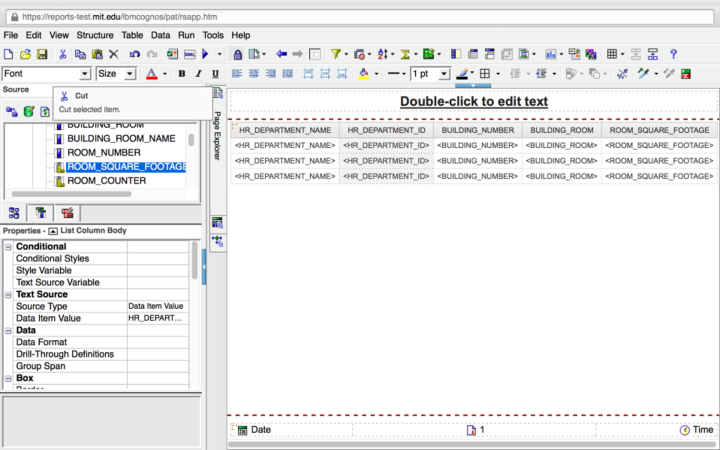Click the Filter funnel icon
The image size is (720, 450).
[x=336, y=54]
